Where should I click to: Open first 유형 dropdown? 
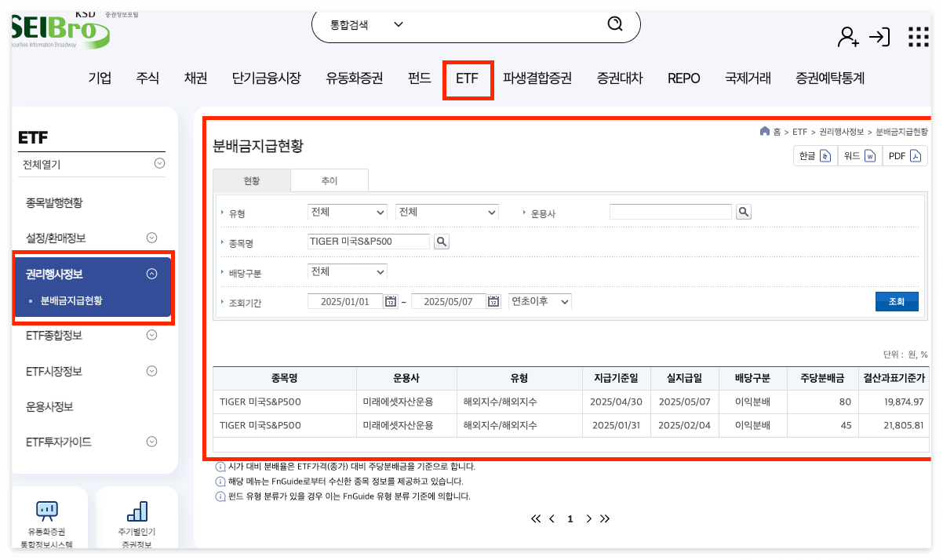pos(348,212)
